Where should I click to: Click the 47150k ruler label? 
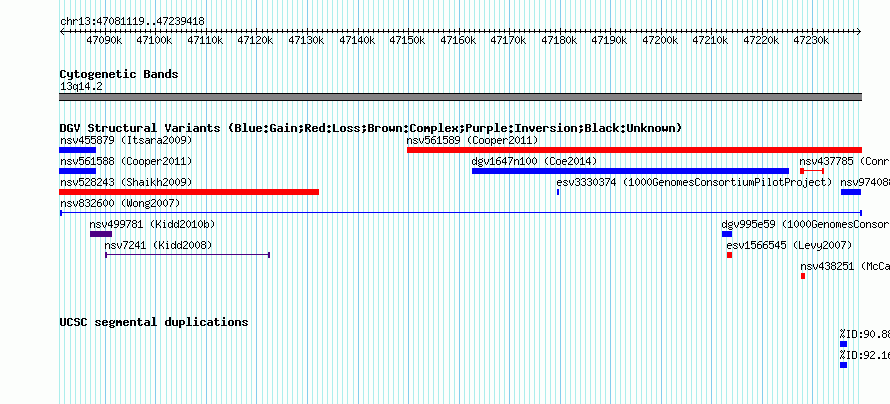click(x=407, y=40)
